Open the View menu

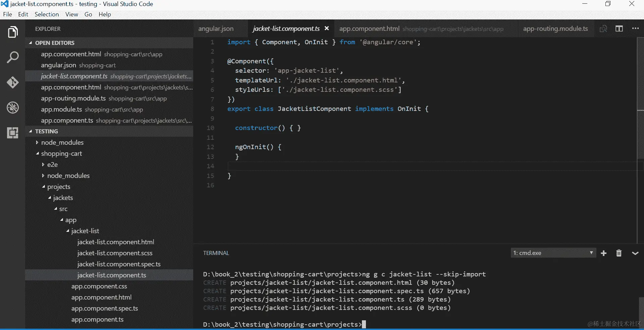(x=72, y=14)
